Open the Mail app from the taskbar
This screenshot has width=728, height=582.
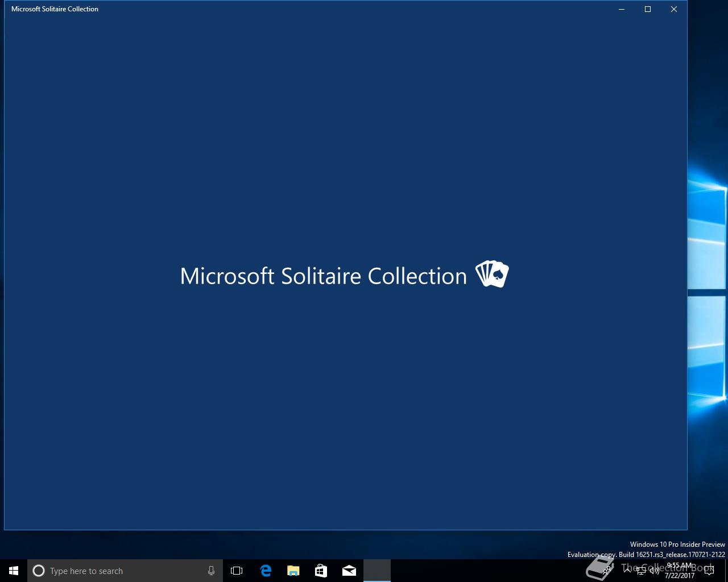pyautogui.click(x=349, y=571)
